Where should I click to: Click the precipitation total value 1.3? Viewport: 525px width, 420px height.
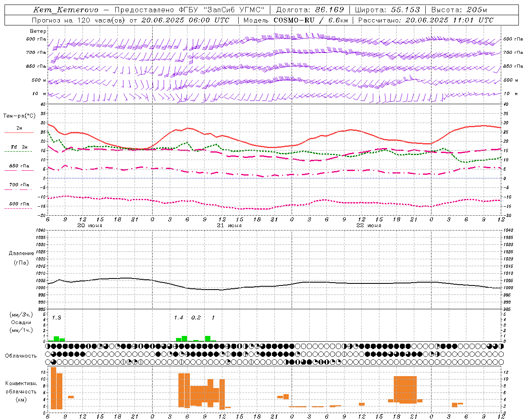click(x=56, y=318)
